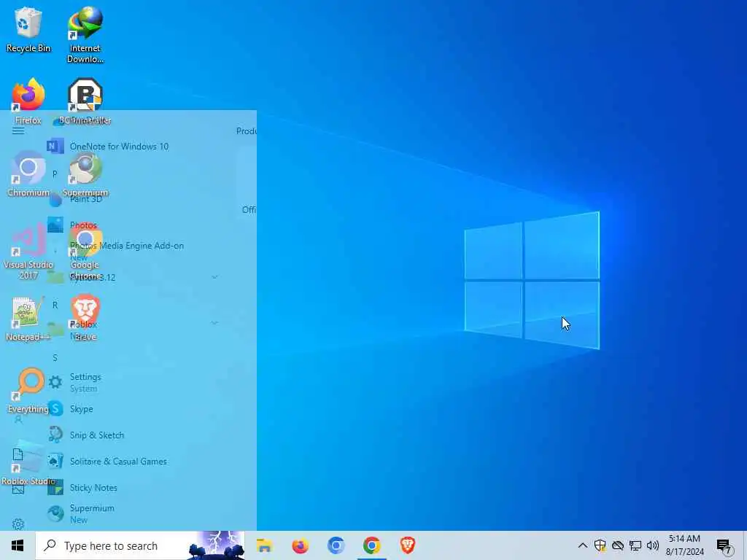
Task: Open Windows Security tray icon
Action: [x=600, y=545]
